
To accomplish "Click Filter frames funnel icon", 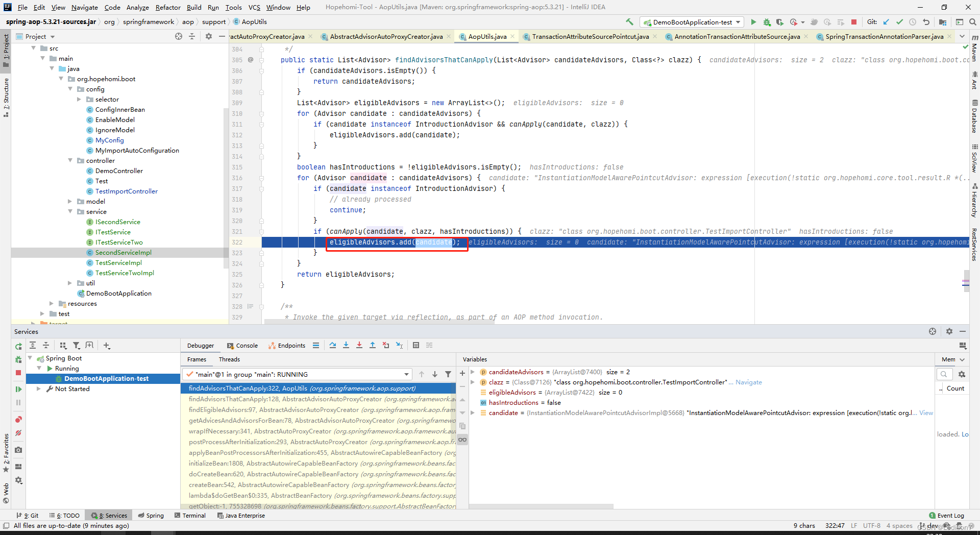I will click(448, 374).
